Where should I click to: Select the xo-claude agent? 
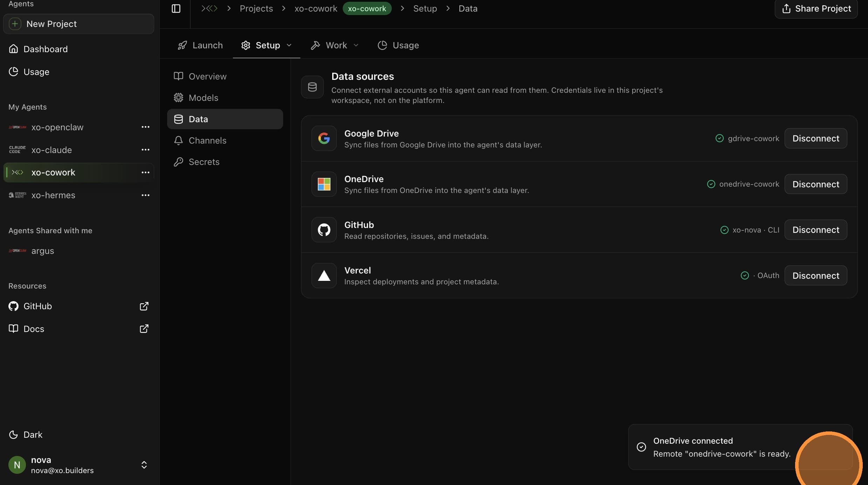pyautogui.click(x=52, y=150)
